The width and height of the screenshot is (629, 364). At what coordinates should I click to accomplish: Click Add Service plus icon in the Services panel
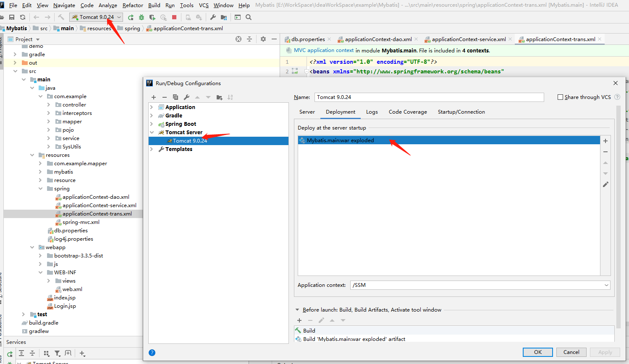(x=82, y=354)
